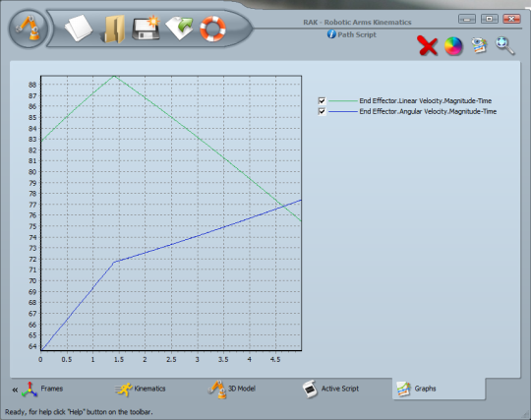Click the save graph image icon

[479, 45]
